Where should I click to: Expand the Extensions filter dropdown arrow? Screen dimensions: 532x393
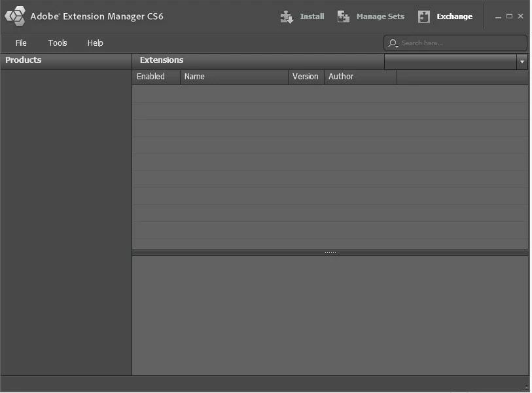pos(522,62)
